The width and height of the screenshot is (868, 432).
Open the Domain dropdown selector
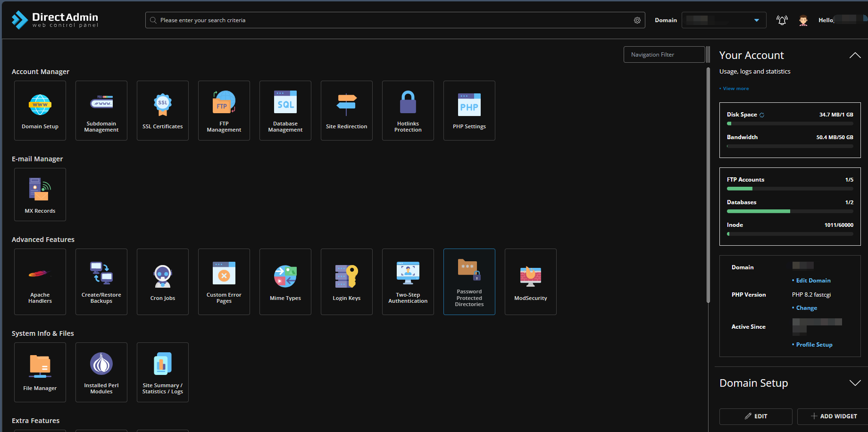point(724,20)
